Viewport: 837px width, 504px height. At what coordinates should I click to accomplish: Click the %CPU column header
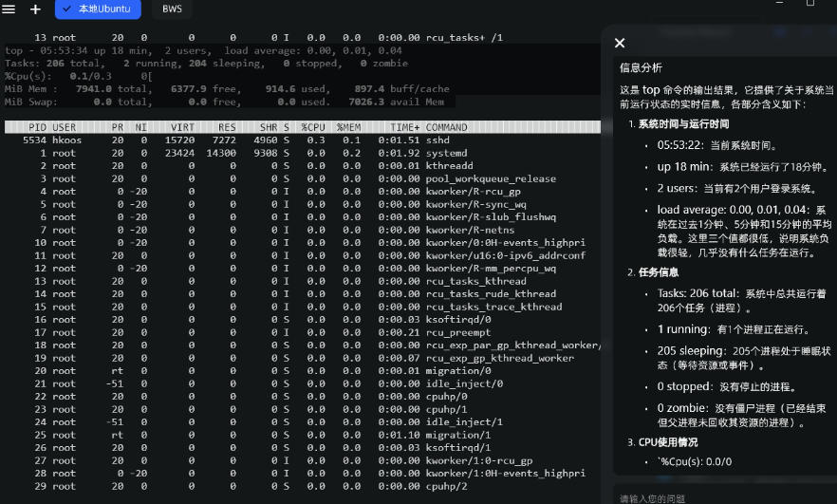313,127
